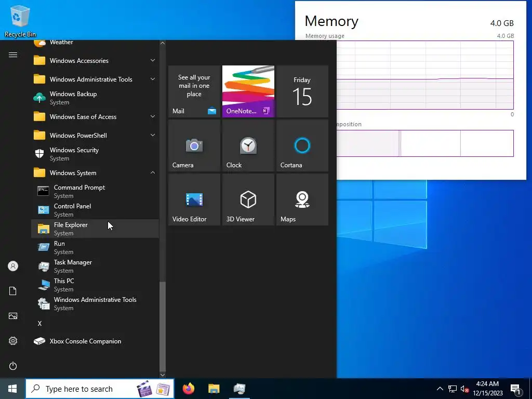Launch the 3D Viewer tile
The width and height of the screenshot is (532, 399).
248,199
